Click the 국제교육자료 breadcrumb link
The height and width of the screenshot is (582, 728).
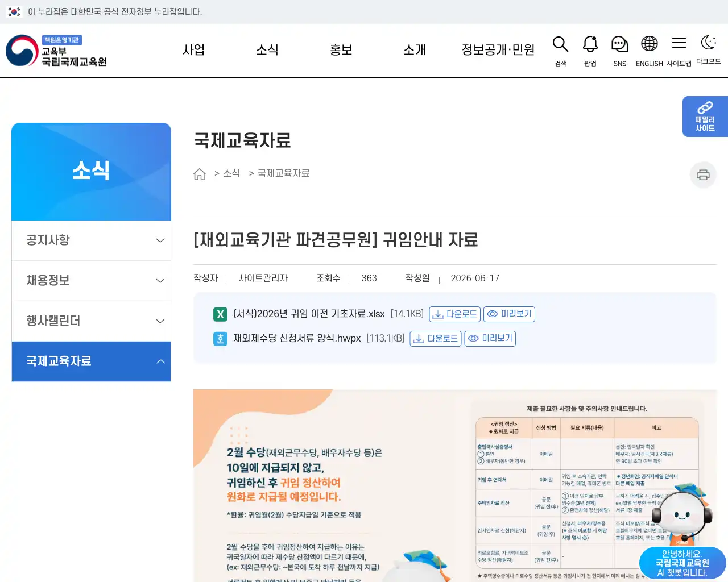(x=284, y=173)
